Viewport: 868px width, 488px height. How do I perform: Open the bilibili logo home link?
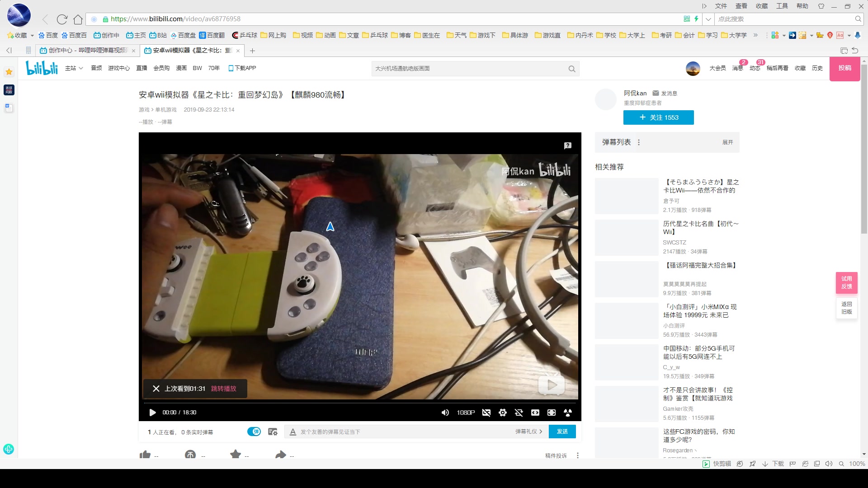pos(42,68)
